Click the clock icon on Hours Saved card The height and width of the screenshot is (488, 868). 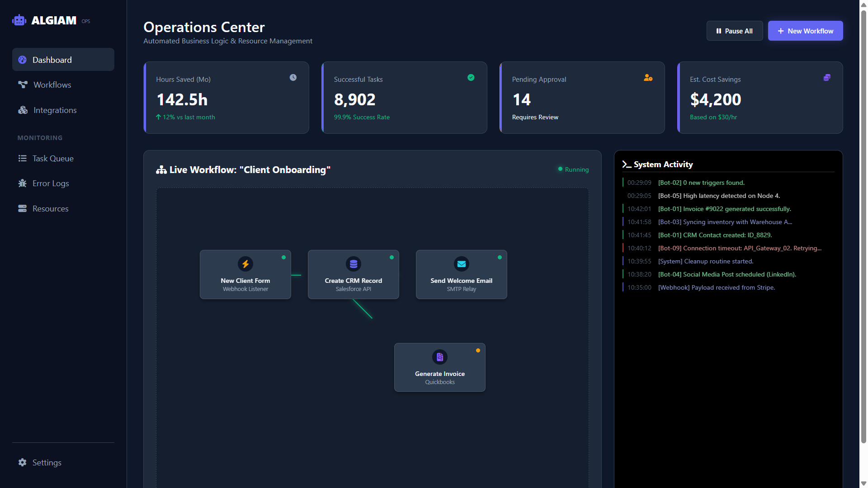[293, 77]
